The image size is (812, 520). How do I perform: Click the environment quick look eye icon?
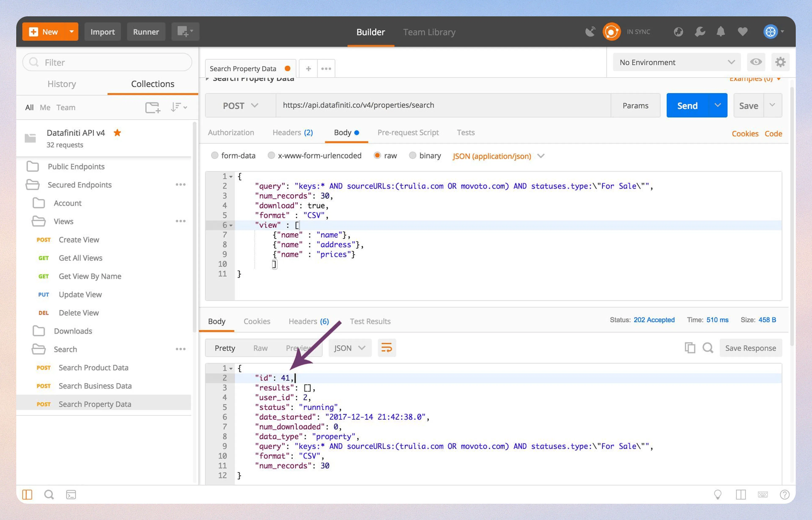[756, 62]
